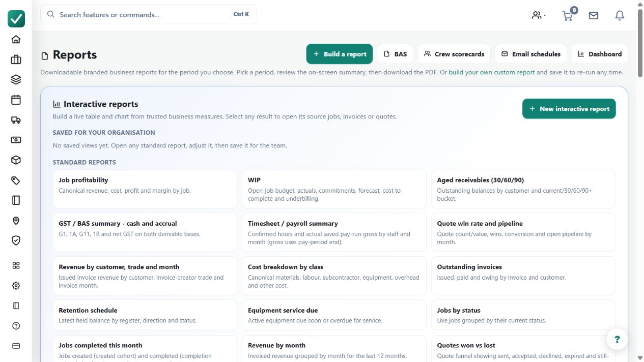The width and height of the screenshot is (644, 362).
Task: Open the credit card icon in sidebar
Action: pos(16,346)
